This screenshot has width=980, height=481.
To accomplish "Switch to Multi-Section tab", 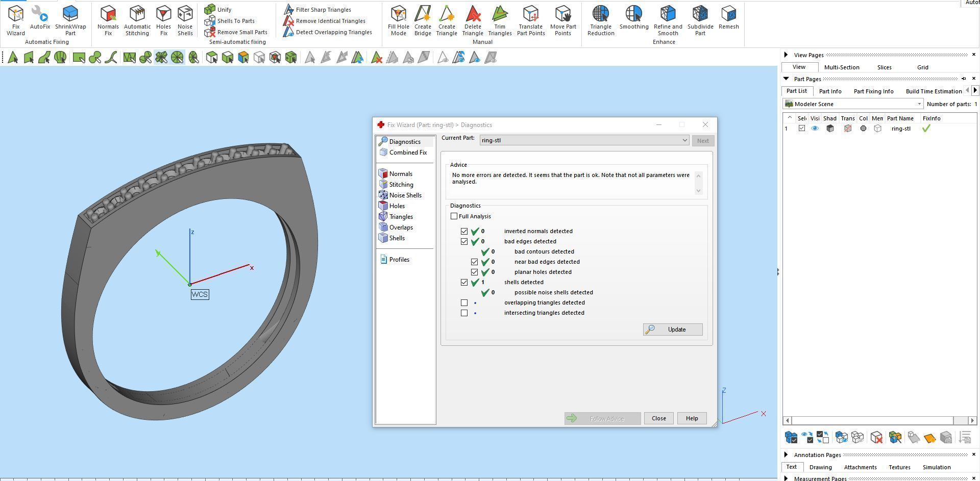I will click(842, 67).
